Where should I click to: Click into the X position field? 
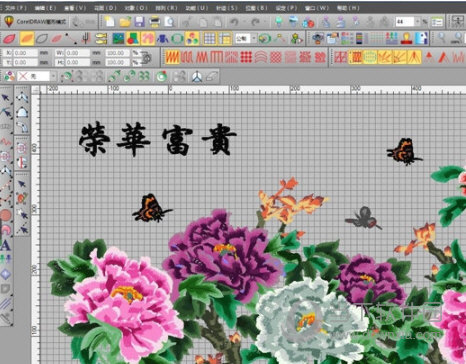(x=25, y=53)
